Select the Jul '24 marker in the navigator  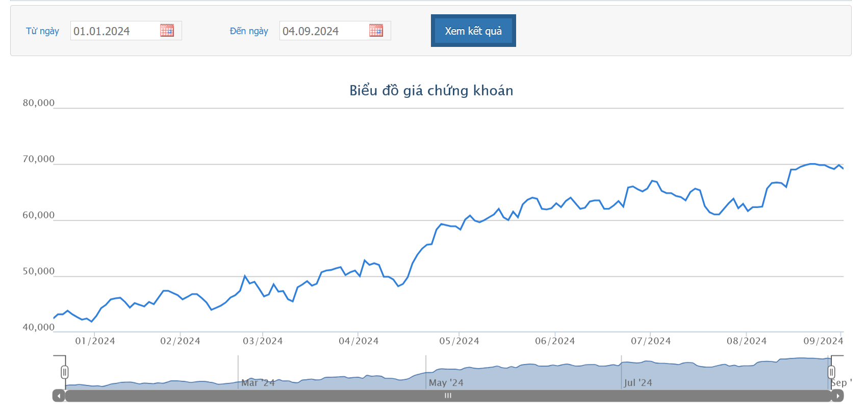tap(638, 382)
